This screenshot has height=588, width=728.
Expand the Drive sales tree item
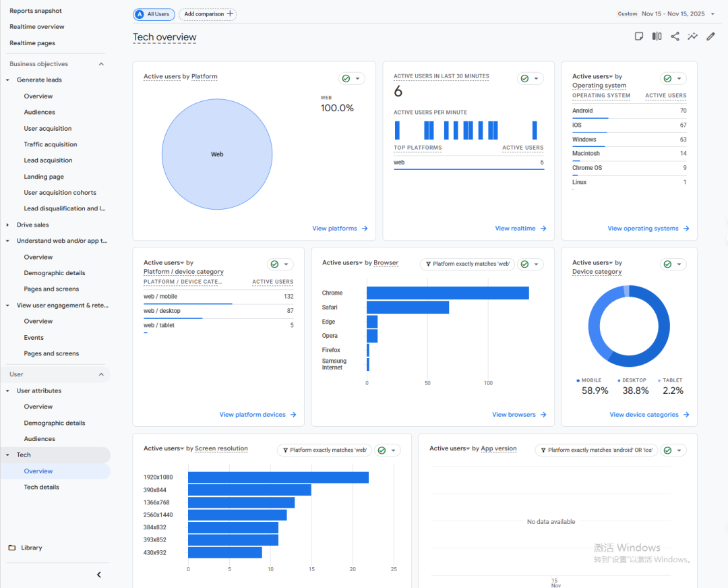pyautogui.click(x=8, y=225)
